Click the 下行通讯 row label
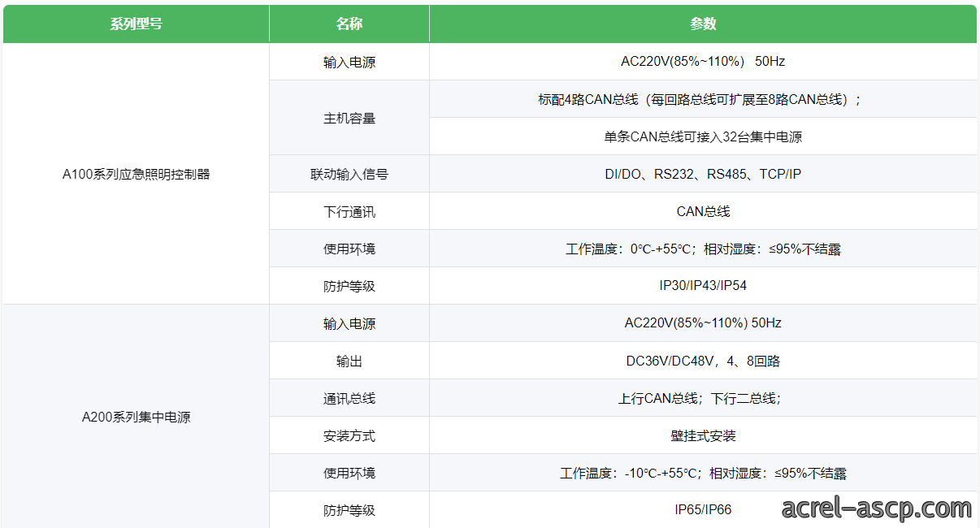The width and height of the screenshot is (980, 528). (349, 211)
